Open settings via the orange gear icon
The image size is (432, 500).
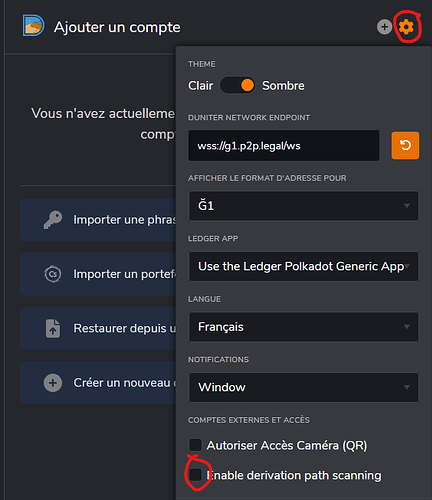tap(406, 27)
